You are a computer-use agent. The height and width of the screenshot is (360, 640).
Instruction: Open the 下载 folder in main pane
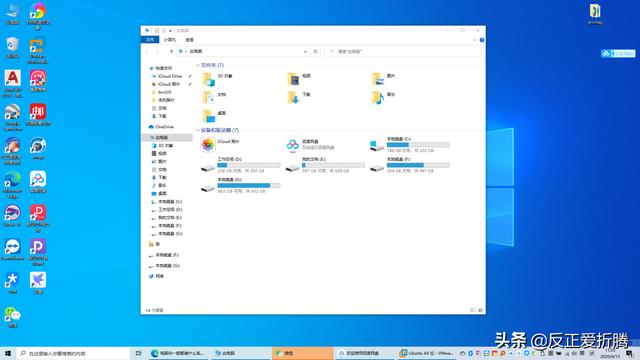tap(299, 98)
